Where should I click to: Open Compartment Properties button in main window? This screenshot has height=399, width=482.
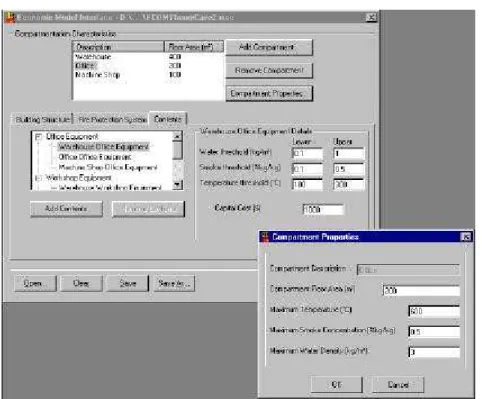269,94
